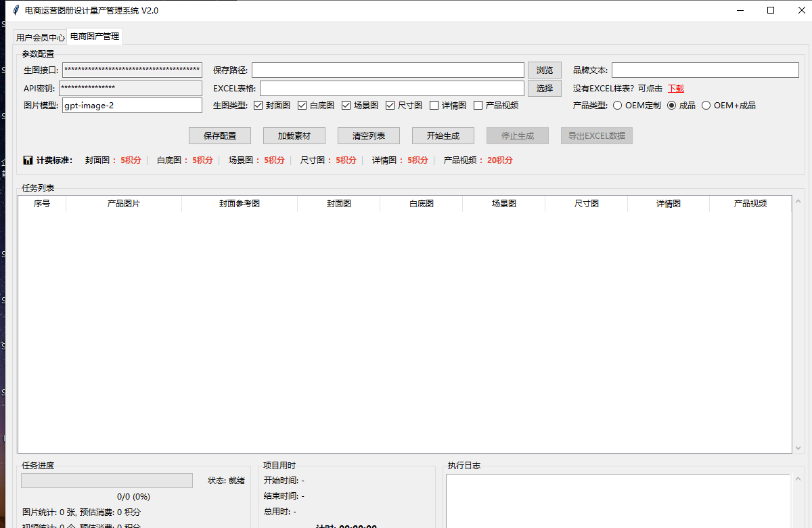The height and width of the screenshot is (528, 812).
Task: Switch to the 用户会员中心 tab
Action: (41, 38)
